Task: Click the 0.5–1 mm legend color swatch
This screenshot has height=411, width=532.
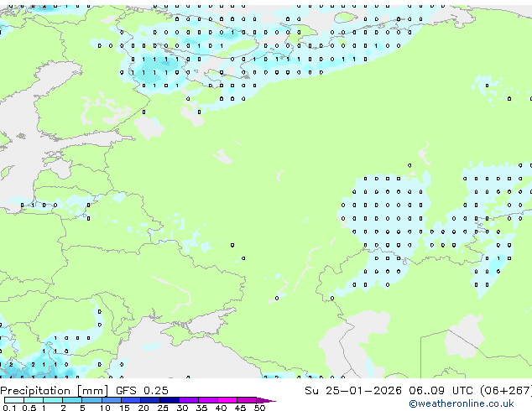Action: click(x=34, y=400)
